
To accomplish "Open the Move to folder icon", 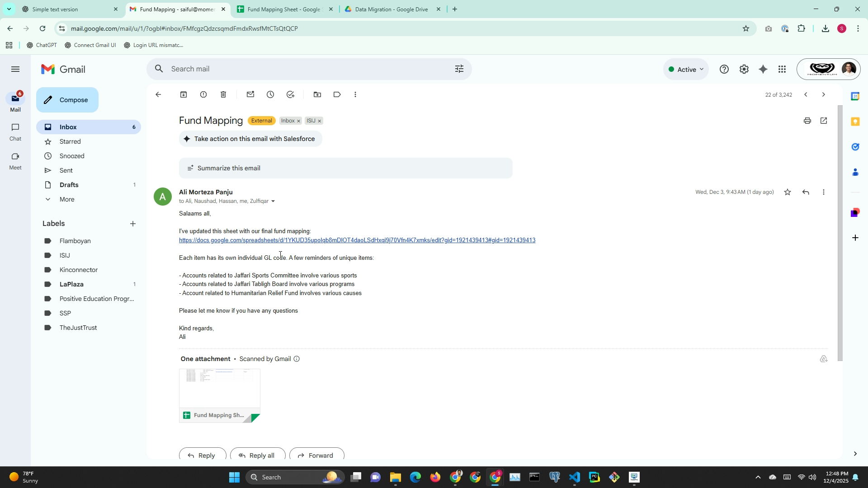I will (x=317, y=94).
